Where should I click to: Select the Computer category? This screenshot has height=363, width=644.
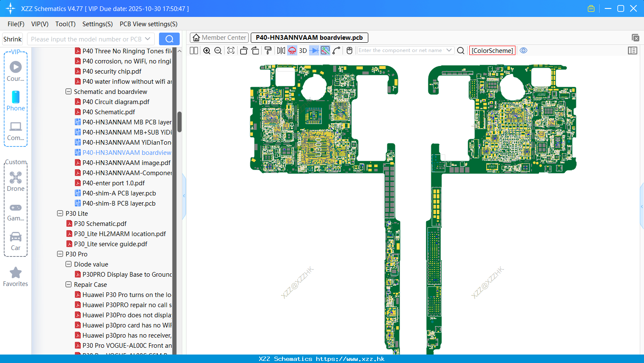click(16, 131)
